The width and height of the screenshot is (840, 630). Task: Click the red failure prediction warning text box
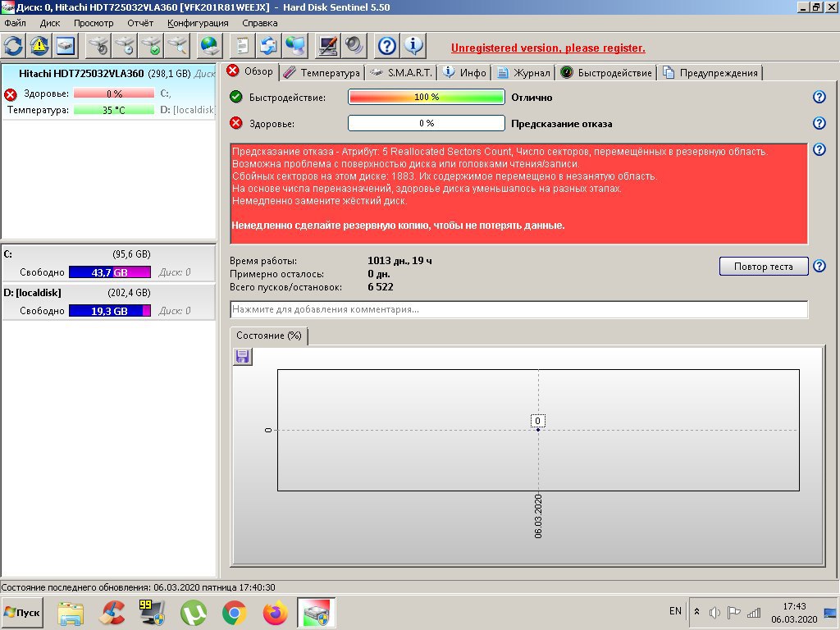518,194
